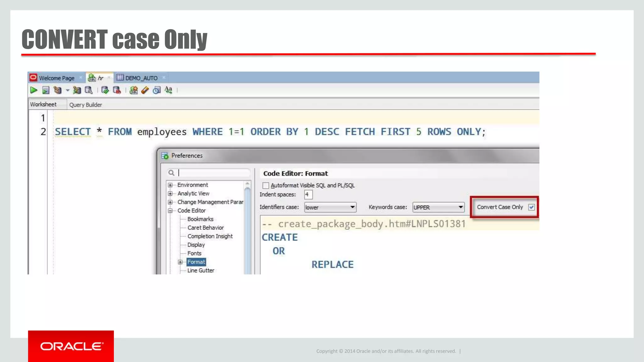Click the To Upper/Lower case Aa icon
This screenshot has width=644, height=362.
point(169,90)
